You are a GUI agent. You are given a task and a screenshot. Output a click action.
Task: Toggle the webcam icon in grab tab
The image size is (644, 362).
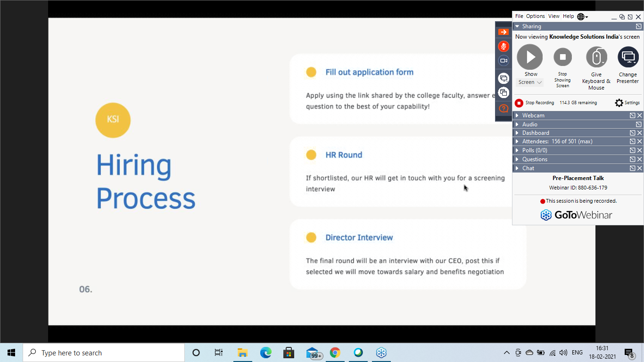tap(504, 61)
